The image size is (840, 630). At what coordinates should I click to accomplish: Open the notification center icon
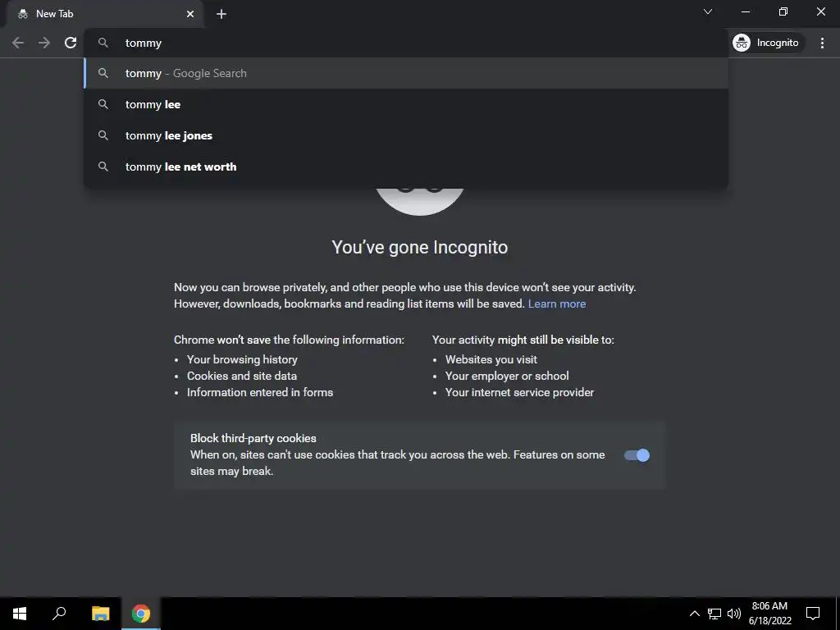point(813,614)
